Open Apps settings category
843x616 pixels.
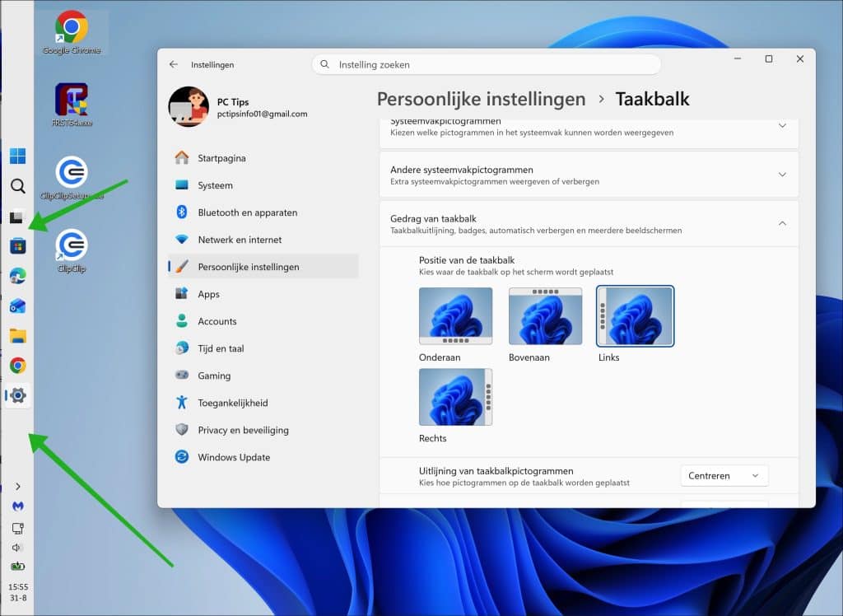(x=263, y=294)
